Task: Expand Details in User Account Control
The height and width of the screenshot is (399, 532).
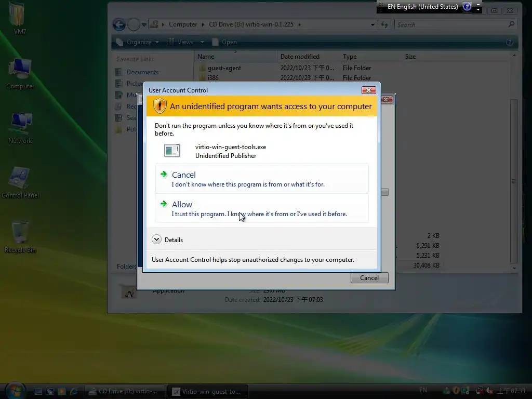Action: click(168, 240)
